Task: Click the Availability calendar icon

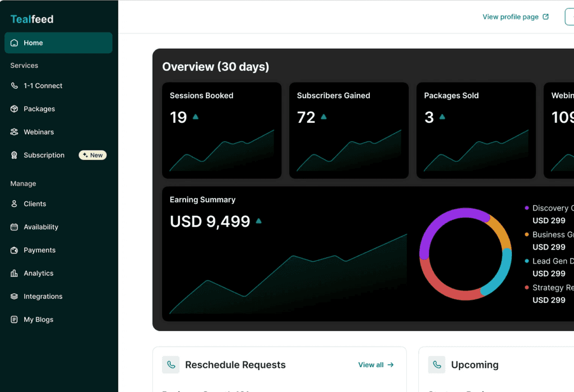Action: [x=14, y=227]
